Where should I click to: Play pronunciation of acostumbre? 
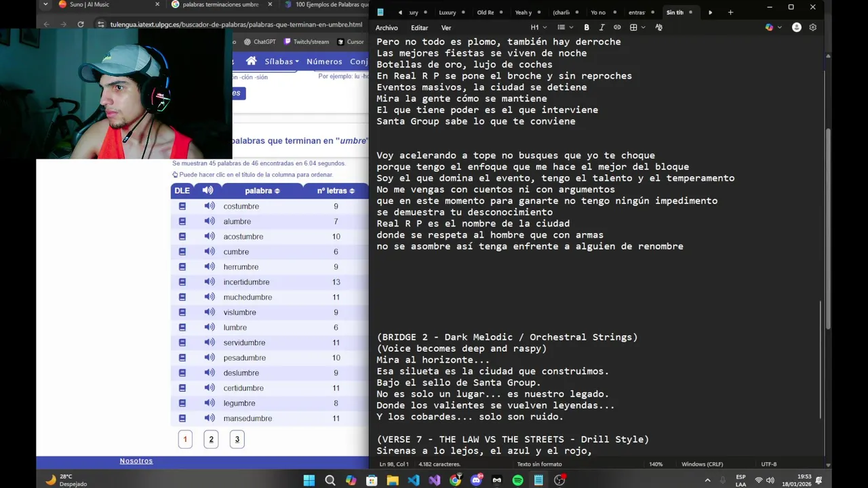point(210,237)
